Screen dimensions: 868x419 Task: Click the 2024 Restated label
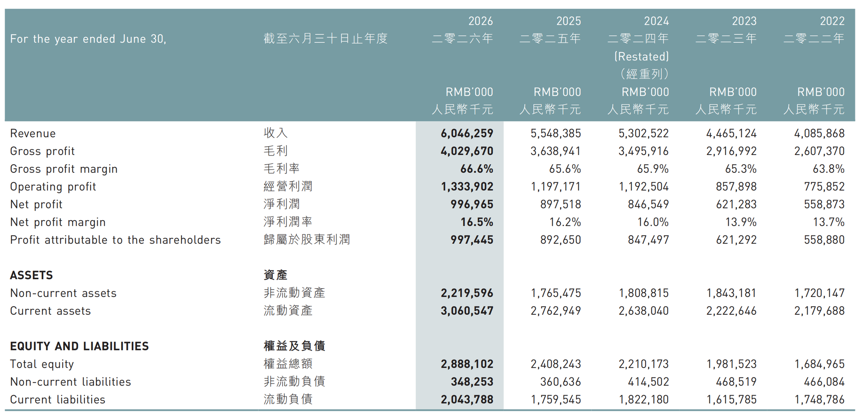[641, 56]
